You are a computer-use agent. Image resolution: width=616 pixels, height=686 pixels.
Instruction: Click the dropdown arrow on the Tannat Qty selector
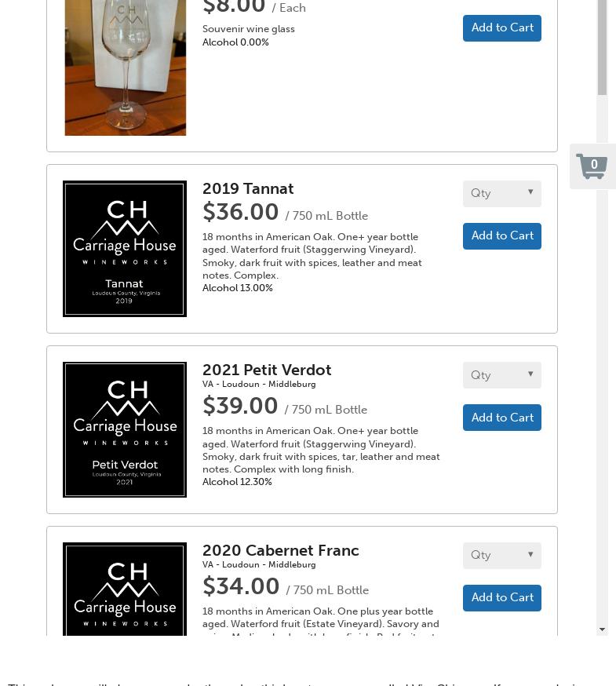point(530,192)
